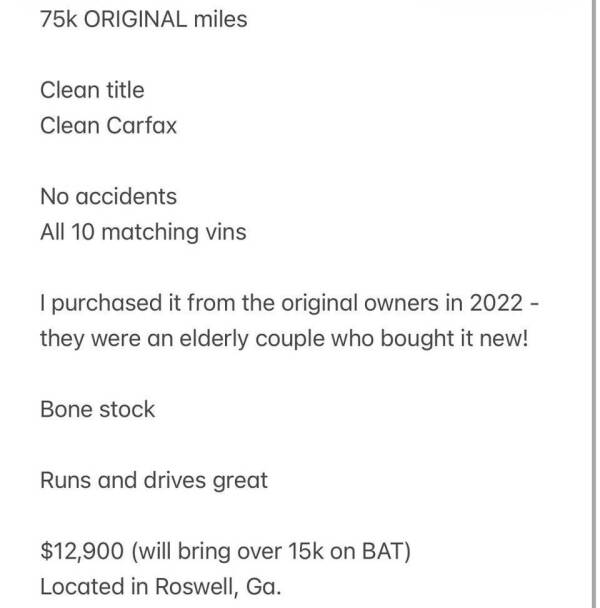This screenshot has height=608, width=600.
Task: Click the 'No accidents' line
Action: pos(108,196)
